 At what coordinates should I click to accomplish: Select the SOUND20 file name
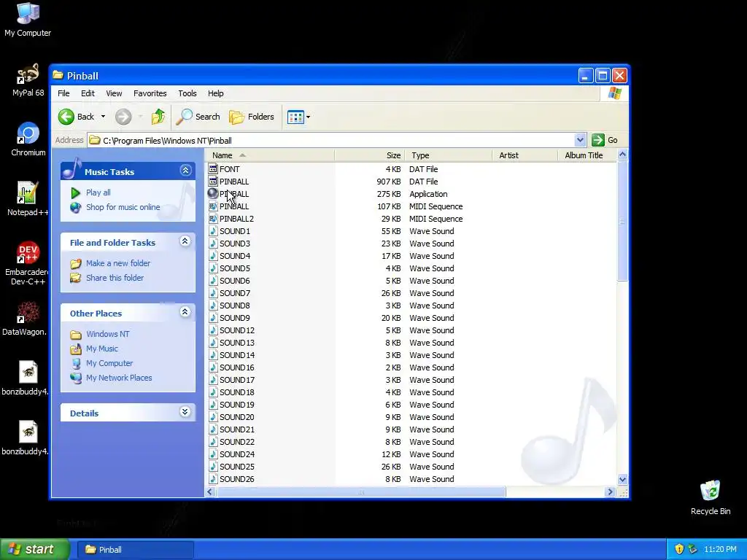[x=237, y=417]
